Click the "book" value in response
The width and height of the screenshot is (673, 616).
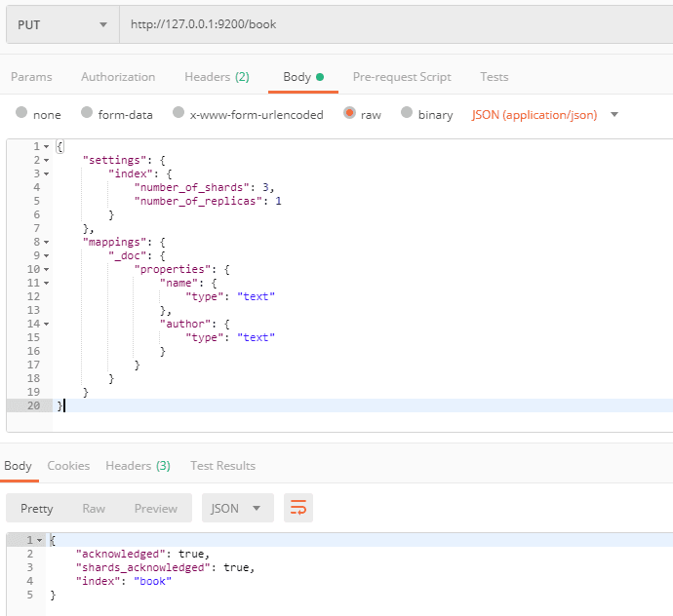153,581
